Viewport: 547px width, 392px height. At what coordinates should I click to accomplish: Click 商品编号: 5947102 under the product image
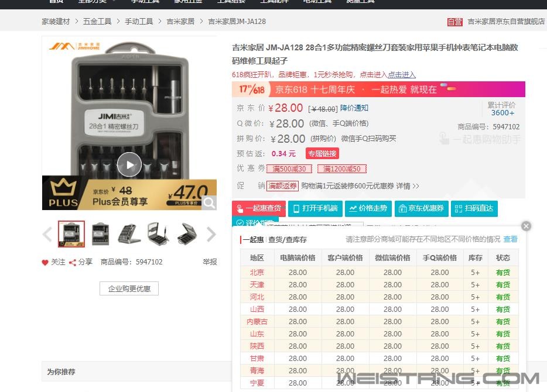point(132,262)
